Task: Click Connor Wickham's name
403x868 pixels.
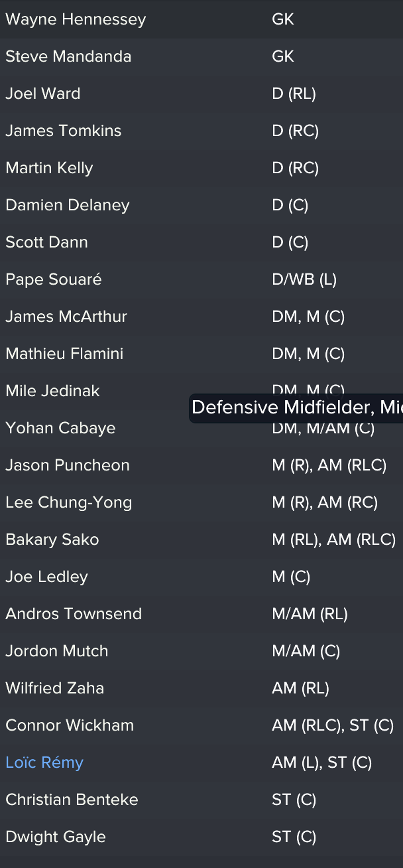Action: (70, 725)
